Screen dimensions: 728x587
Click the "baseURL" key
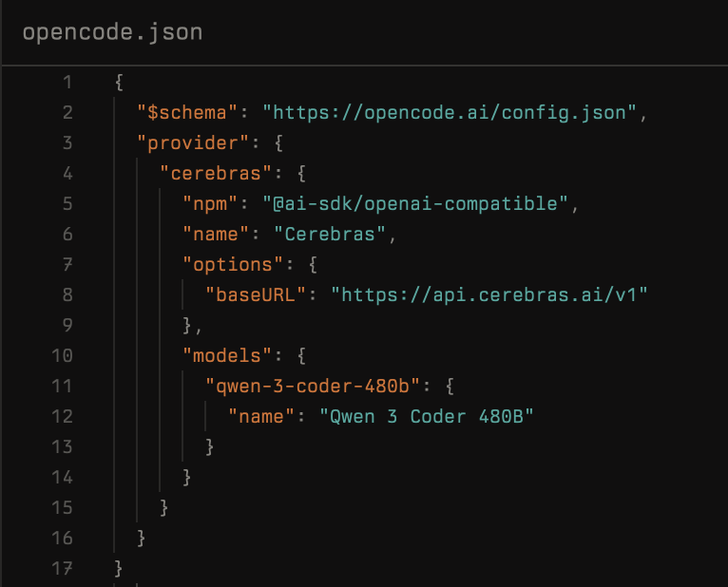[x=255, y=294]
